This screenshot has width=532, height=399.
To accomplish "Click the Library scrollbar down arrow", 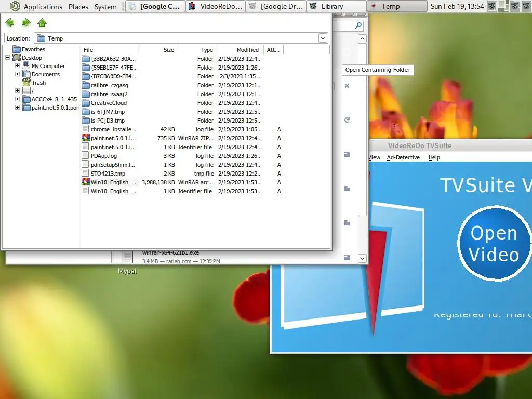I will pos(362,258).
